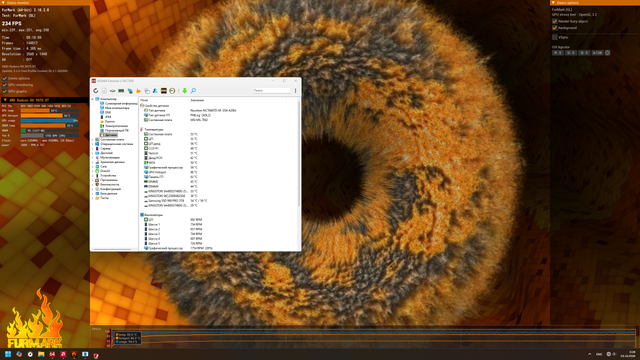Expand the Операционная система tree node

click(x=93, y=144)
